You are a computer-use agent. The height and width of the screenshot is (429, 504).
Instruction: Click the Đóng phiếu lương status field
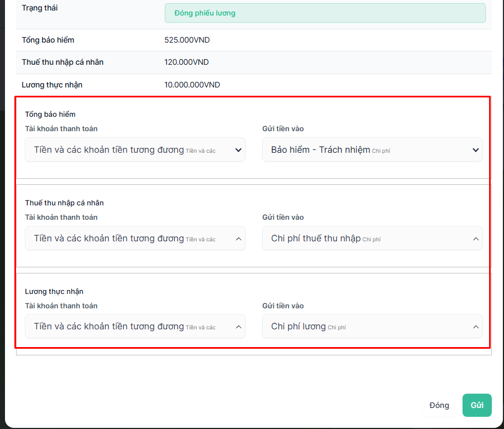(x=325, y=13)
